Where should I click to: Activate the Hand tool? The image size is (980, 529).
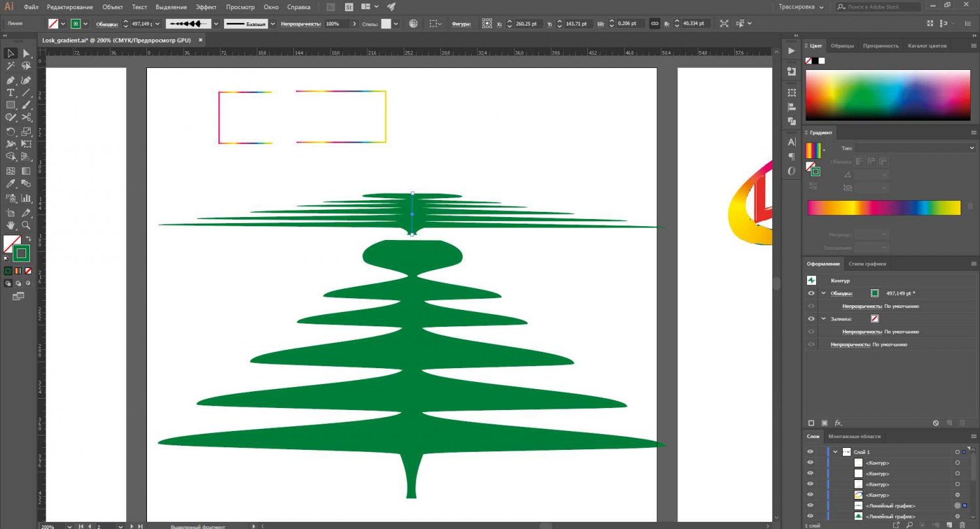(11, 225)
